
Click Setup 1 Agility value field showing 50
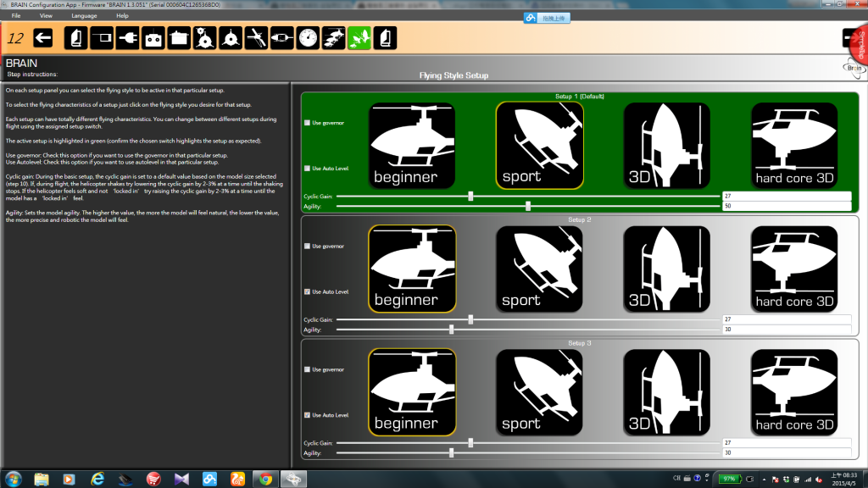pyautogui.click(x=787, y=206)
